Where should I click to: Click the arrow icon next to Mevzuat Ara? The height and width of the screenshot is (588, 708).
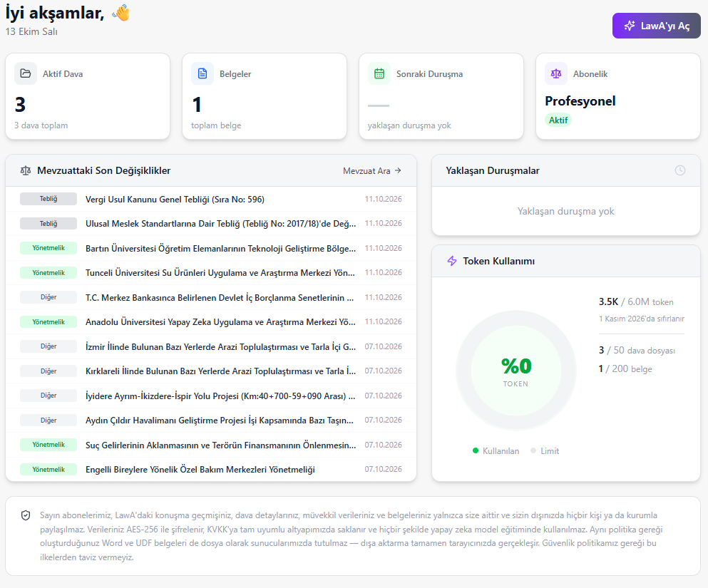coord(398,170)
